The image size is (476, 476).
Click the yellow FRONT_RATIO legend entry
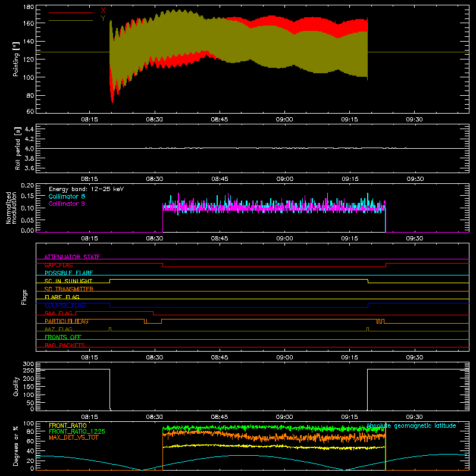pos(68,425)
